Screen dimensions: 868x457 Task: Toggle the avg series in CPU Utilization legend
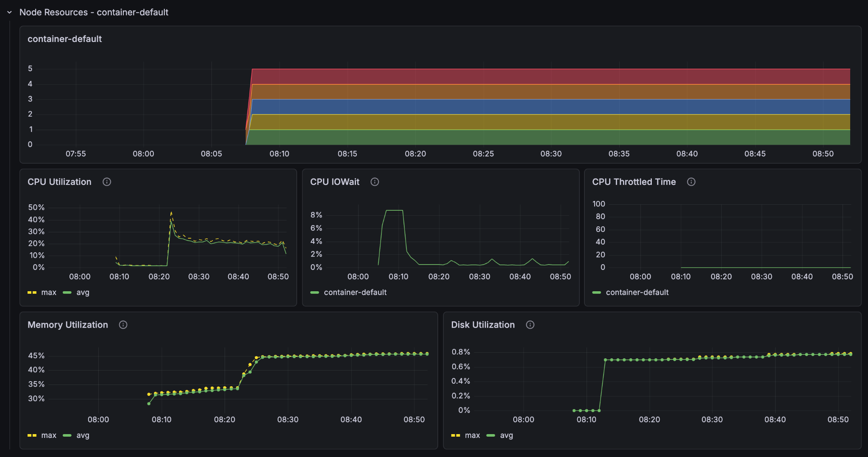83,292
